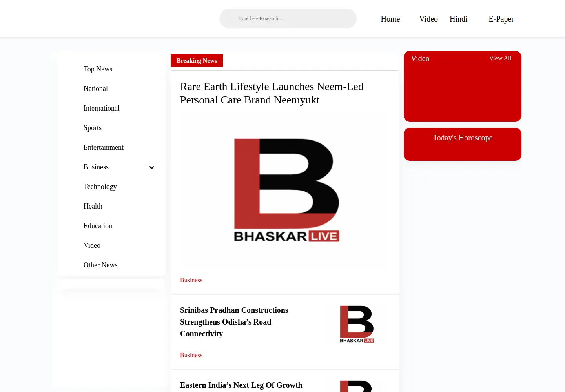The width and height of the screenshot is (565, 392).
Task: Open the Technology category
Action: click(x=100, y=187)
